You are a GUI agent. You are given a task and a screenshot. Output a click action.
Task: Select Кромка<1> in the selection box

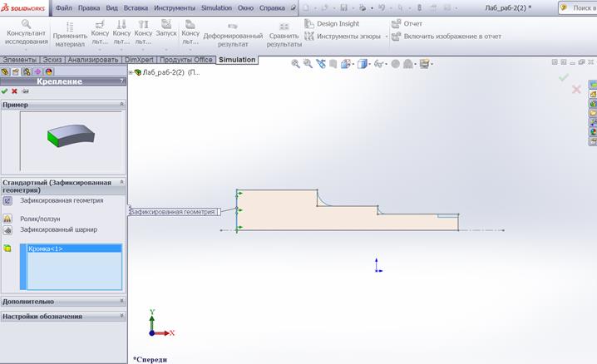tap(46, 248)
